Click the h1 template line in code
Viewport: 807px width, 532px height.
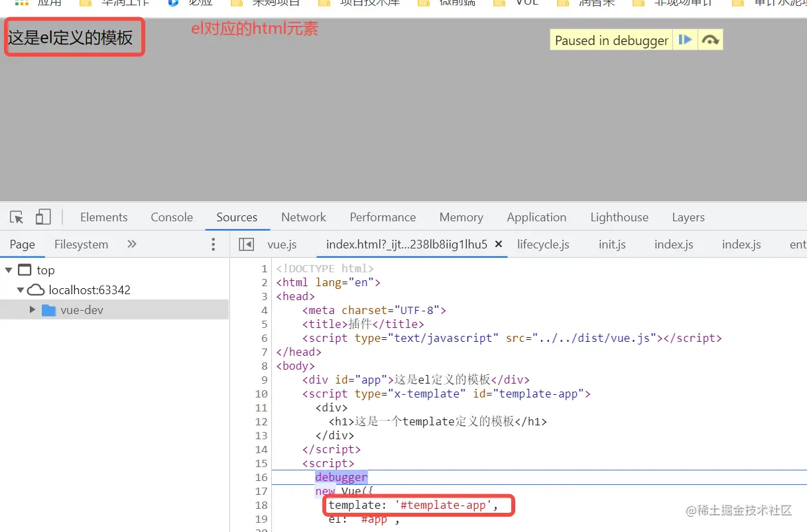pyautogui.click(x=438, y=421)
